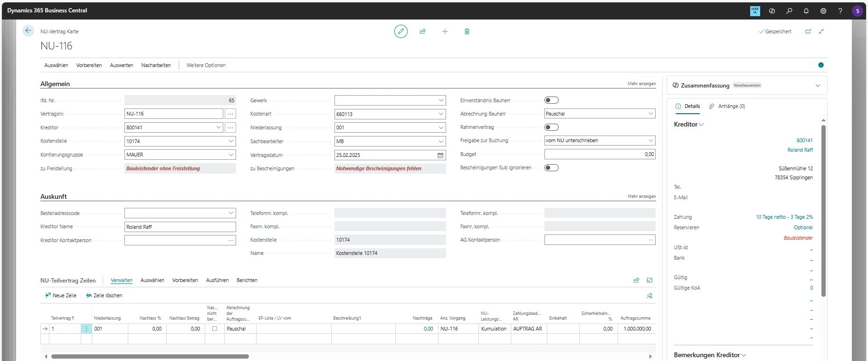Go back using the back arrow
The image size is (868, 361).
tap(28, 31)
